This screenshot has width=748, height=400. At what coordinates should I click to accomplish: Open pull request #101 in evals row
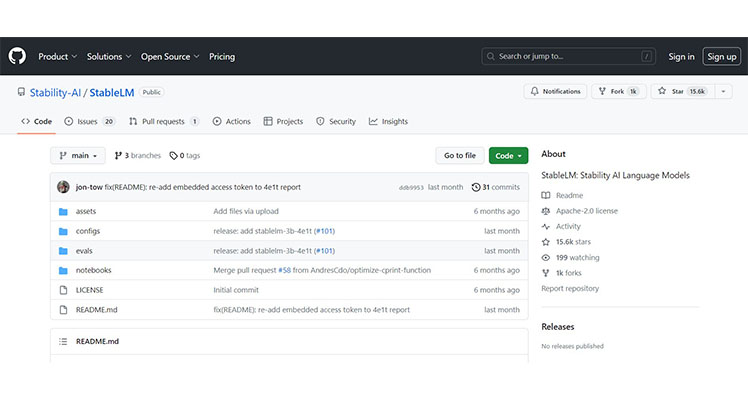pos(325,251)
